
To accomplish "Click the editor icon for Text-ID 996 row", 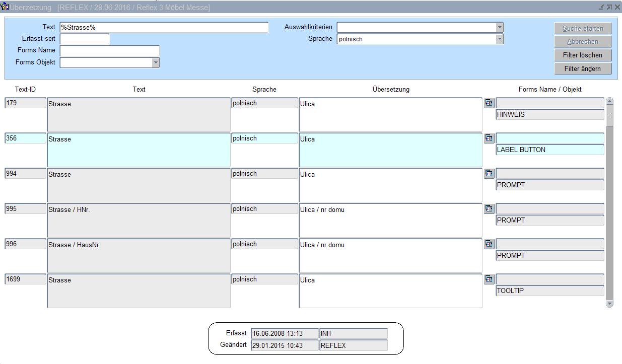I will point(489,244).
